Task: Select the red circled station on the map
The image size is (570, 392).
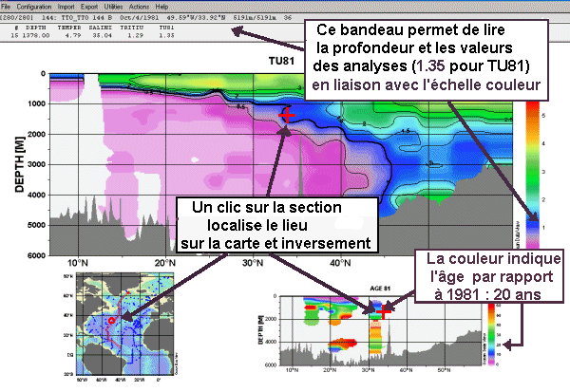Action: tap(111, 321)
